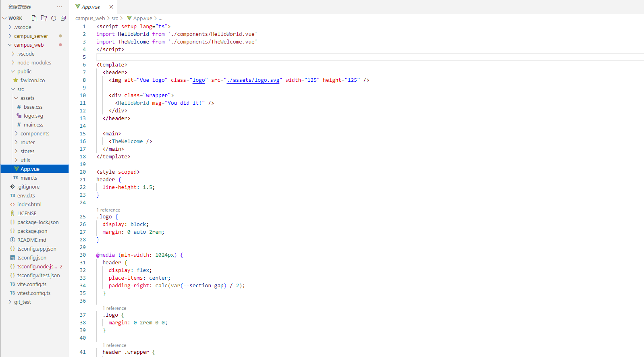Select App.vue in the file explorer

tap(35, 169)
